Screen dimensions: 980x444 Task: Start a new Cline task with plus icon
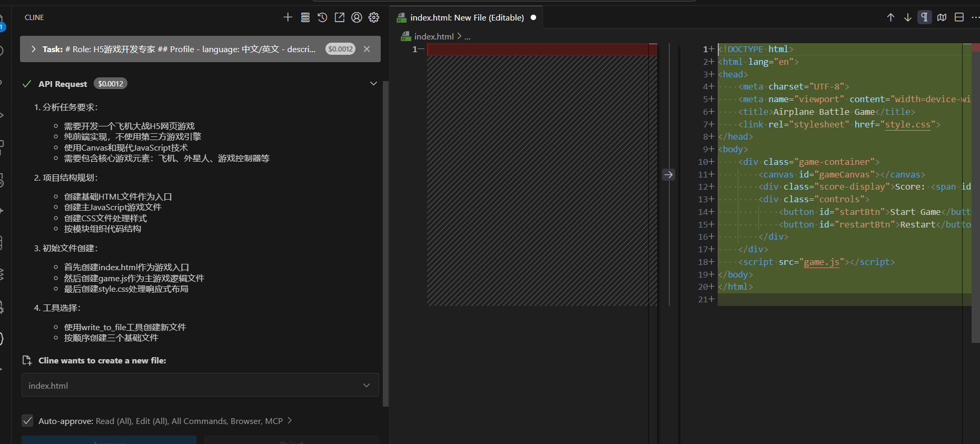coord(288,17)
